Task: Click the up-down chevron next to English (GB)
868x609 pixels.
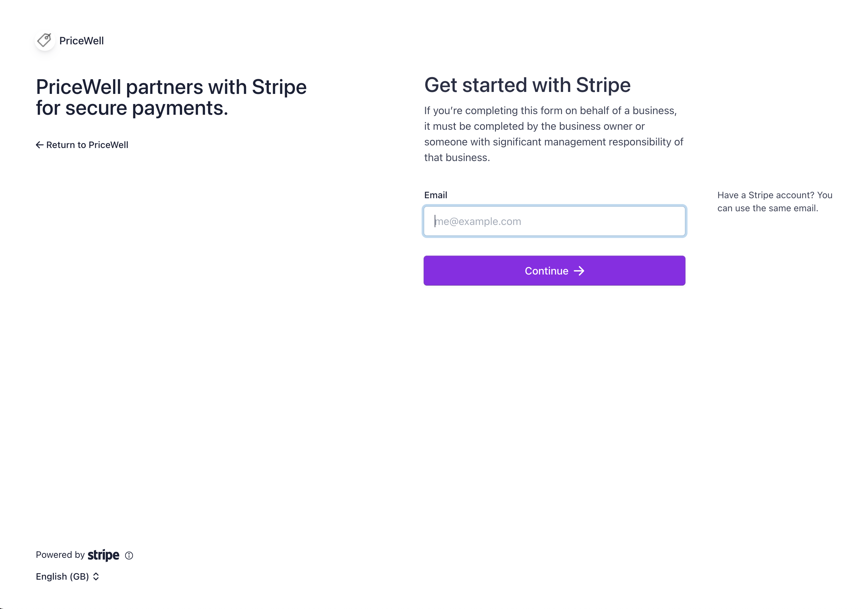Action: coord(96,576)
